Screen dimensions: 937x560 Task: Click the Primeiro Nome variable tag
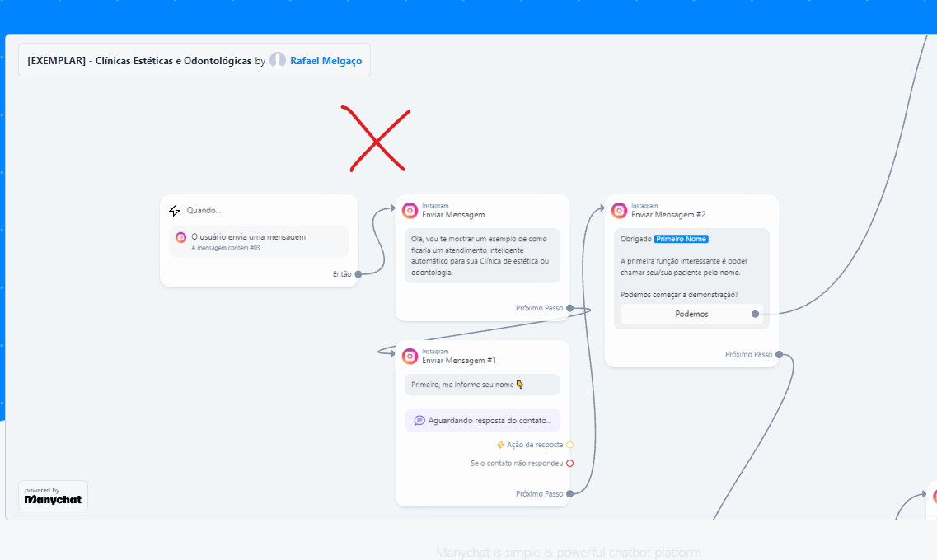[682, 239]
